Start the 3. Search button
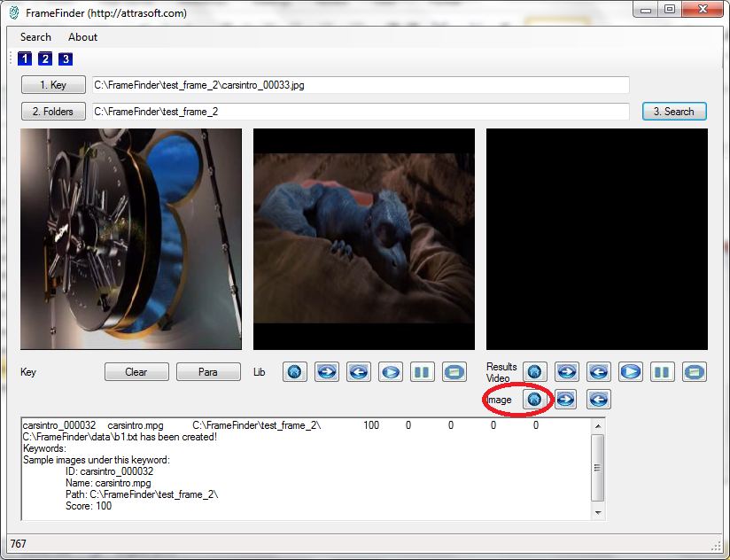Image resolution: width=730 pixels, height=560 pixels. (674, 112)
